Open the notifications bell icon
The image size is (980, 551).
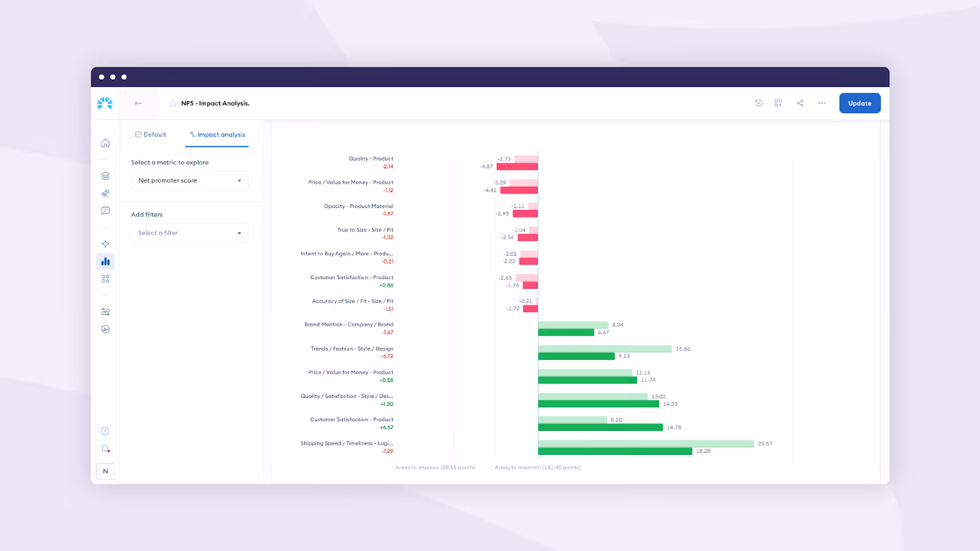tap(105, 449)
